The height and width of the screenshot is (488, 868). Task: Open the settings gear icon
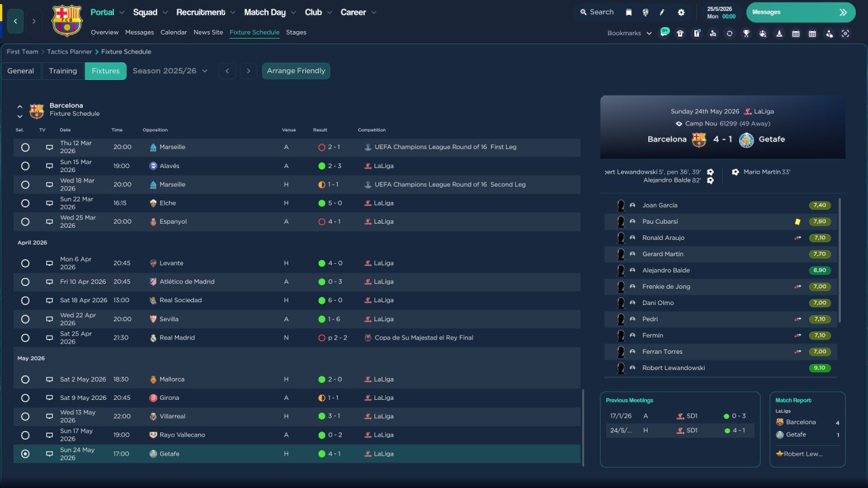(x=681, y=12)
